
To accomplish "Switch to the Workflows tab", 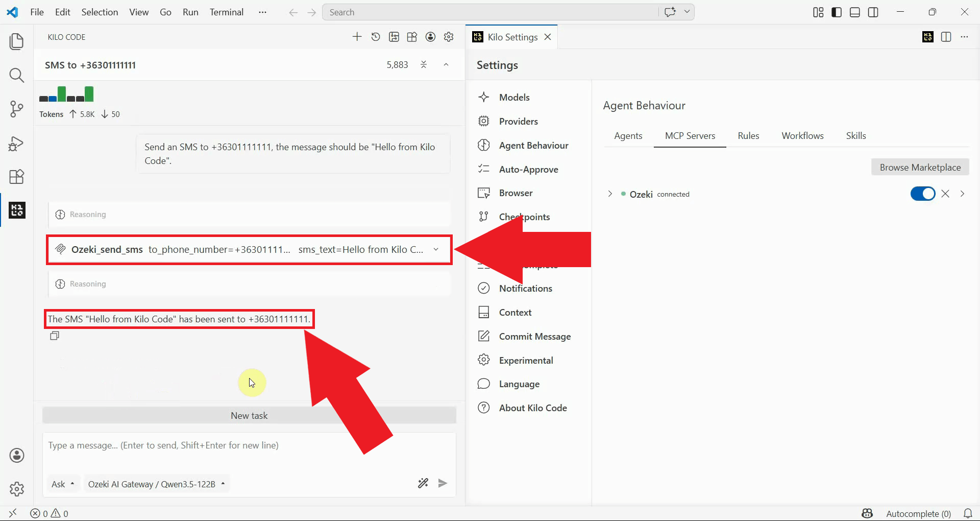I will pos(802,135).
